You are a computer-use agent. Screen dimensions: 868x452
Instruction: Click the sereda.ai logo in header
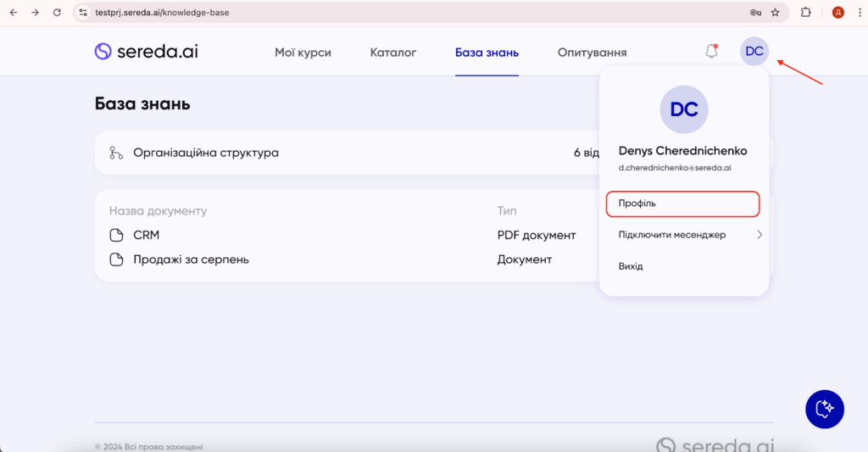[x=146, y=52]
